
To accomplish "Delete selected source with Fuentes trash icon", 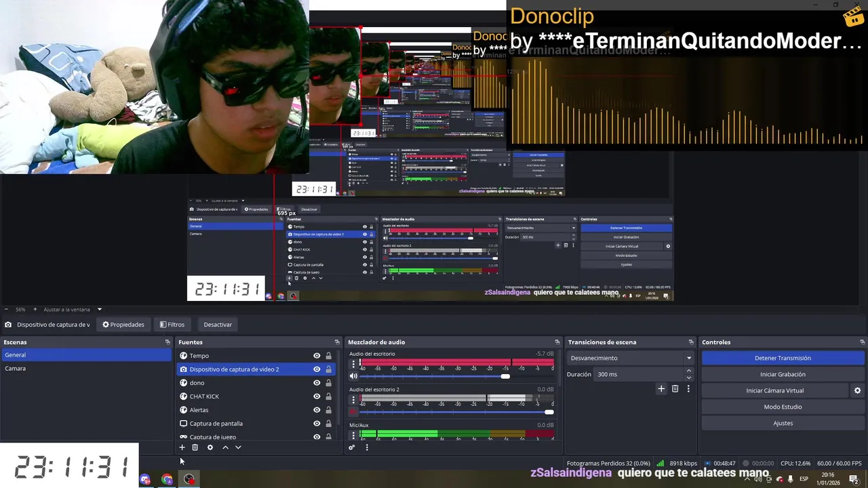I will pyautogui.click(x=195, y=447).
